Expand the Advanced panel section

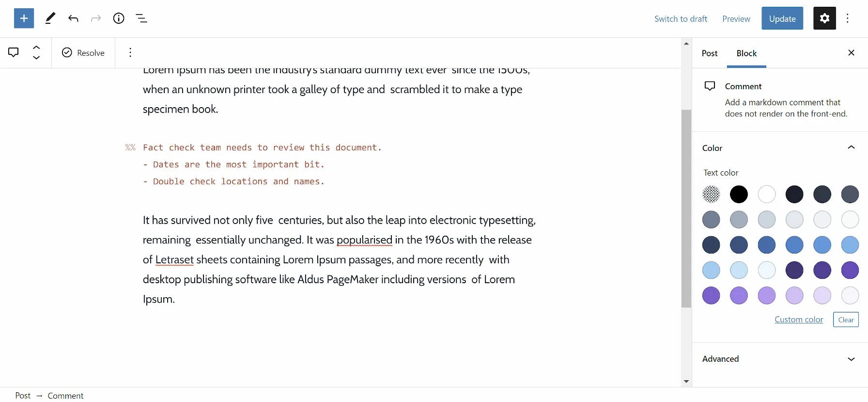coord(851,359)
